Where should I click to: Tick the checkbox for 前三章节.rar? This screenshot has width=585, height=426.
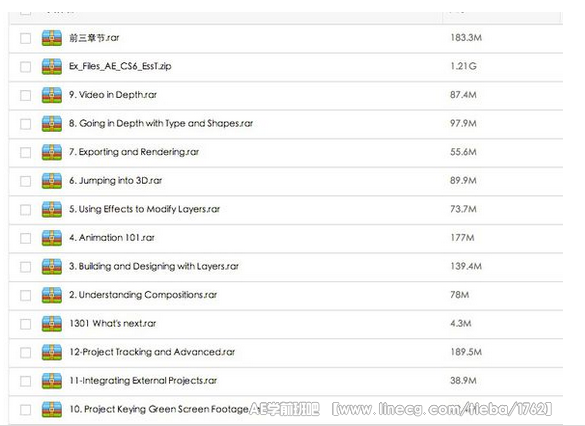pos(25,38)
